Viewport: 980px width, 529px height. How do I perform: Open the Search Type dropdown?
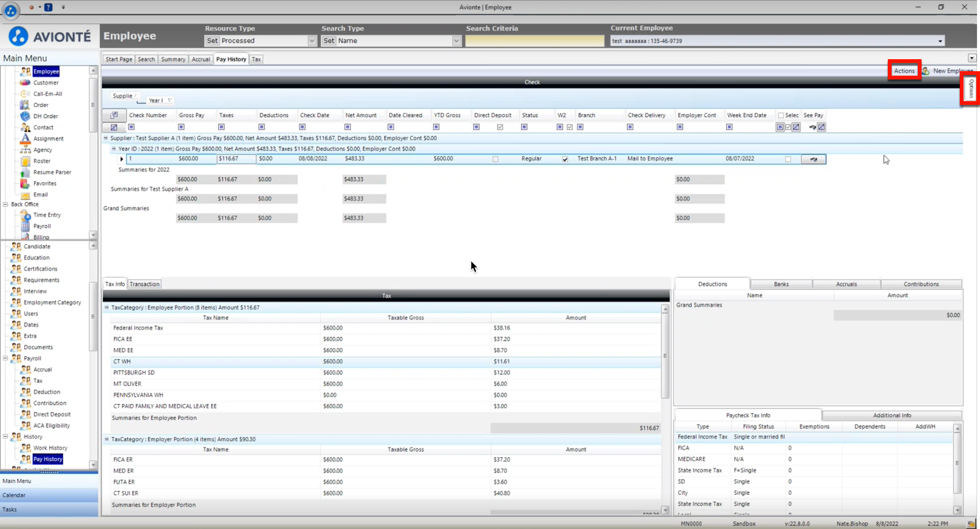(x=456, y=41)
